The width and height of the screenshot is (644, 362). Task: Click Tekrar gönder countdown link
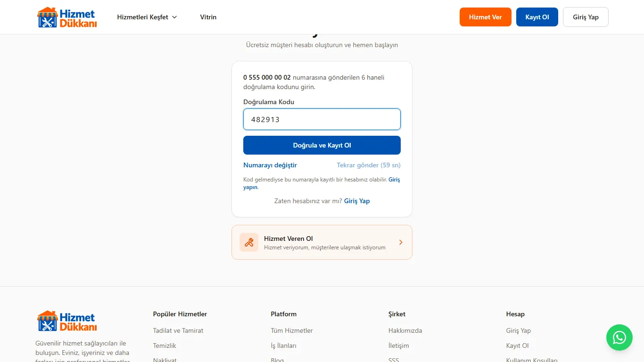coord(369,165)
